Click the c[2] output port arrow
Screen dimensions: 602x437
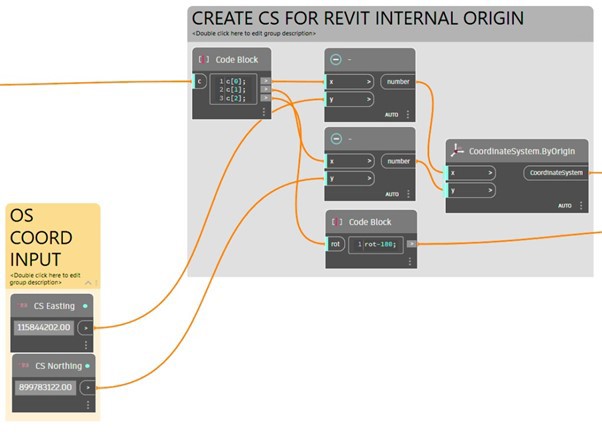265,98
